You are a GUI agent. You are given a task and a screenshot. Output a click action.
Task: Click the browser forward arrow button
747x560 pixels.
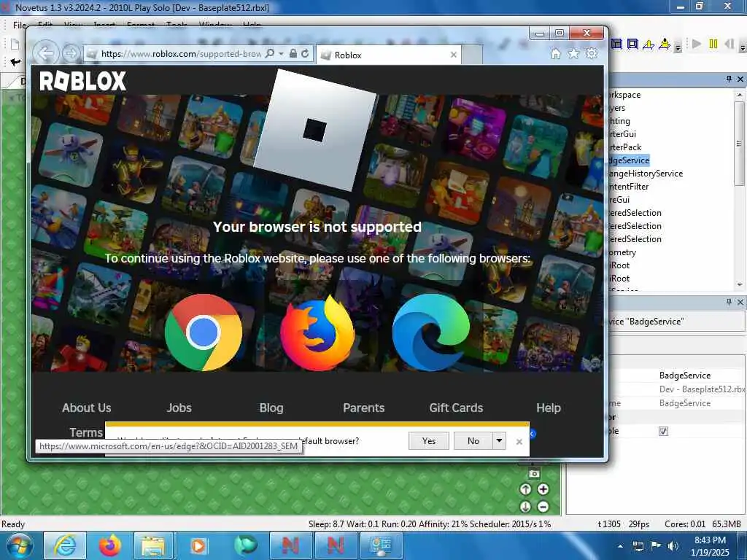coord(71,53)
